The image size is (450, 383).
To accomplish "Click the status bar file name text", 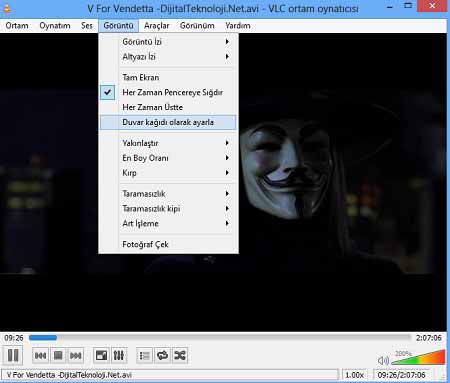I will click(x=69, y=375).
